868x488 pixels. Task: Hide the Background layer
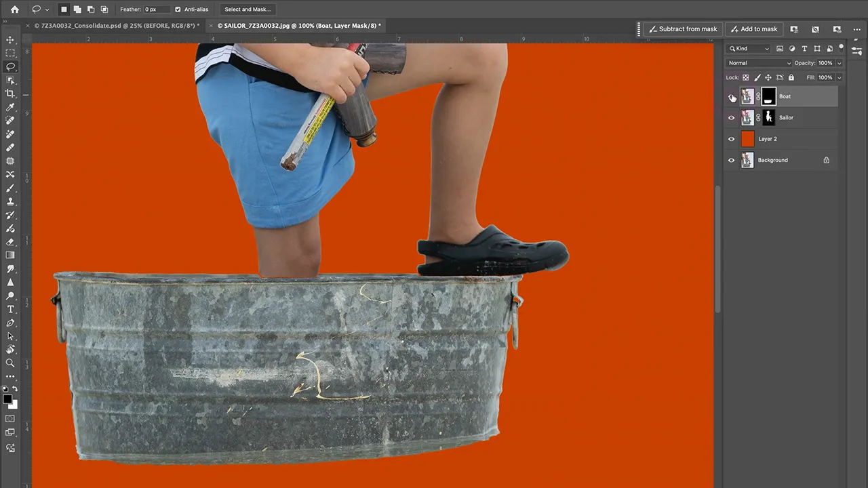tap(731, 161)
